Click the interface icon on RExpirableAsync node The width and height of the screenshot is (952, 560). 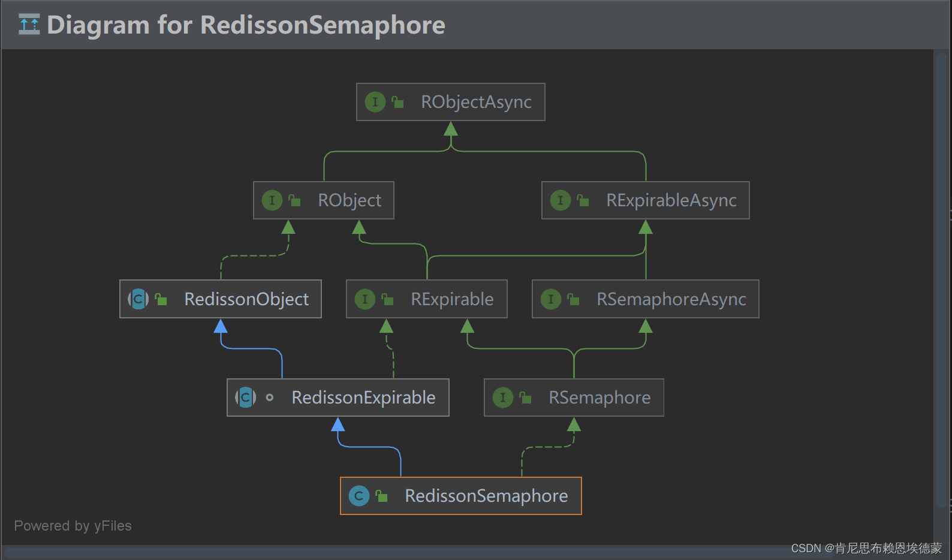561,200
